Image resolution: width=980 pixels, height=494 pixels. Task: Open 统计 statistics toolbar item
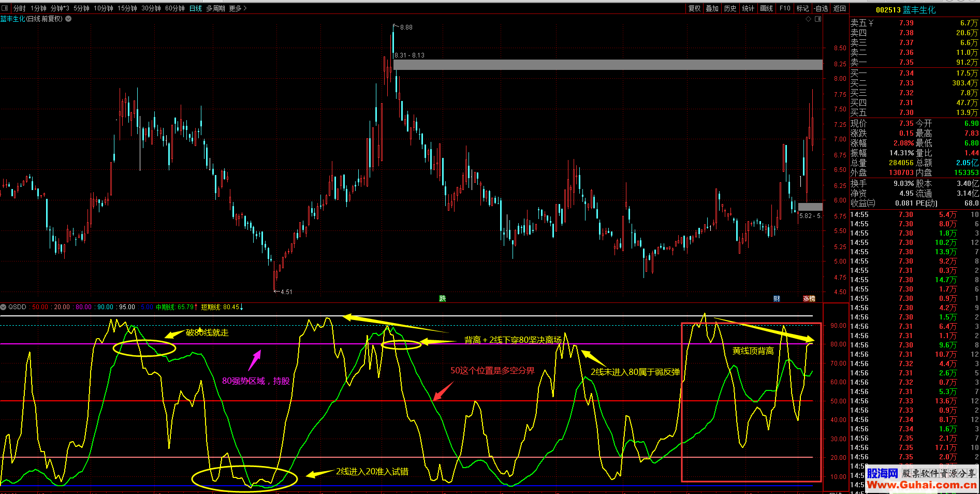(748, 8)
